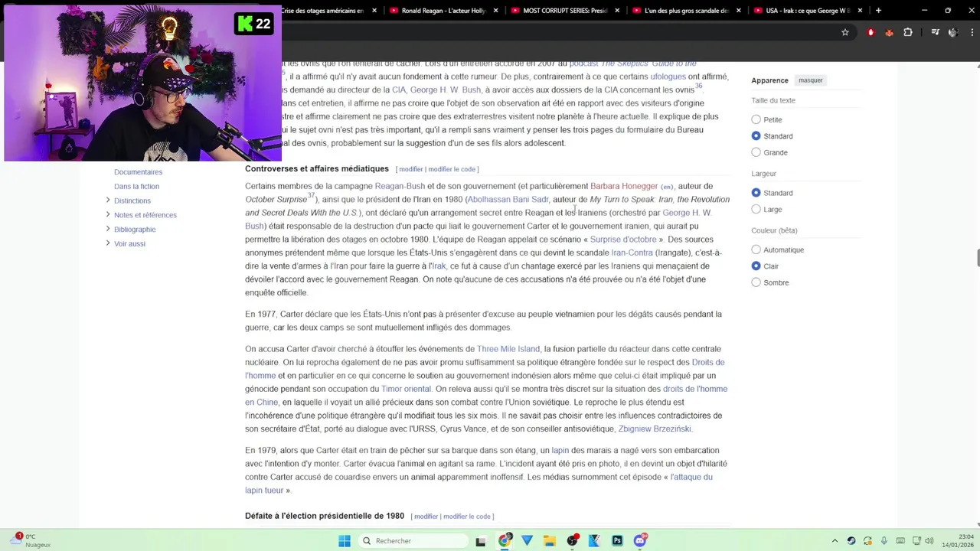Open 'Dans la fiction' in the sidebar
Viewport: 980px width, 551px height.
pos(136,186)
